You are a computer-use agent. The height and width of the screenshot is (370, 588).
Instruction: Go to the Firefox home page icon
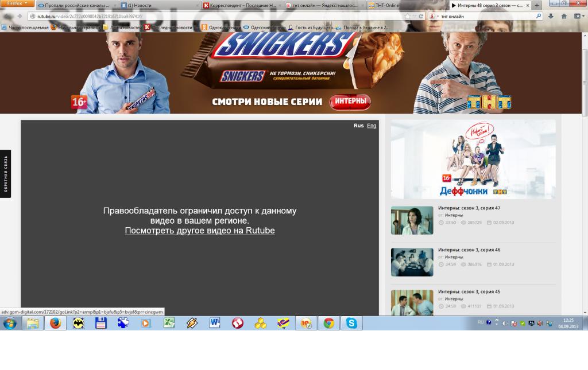tap(564, 16)
